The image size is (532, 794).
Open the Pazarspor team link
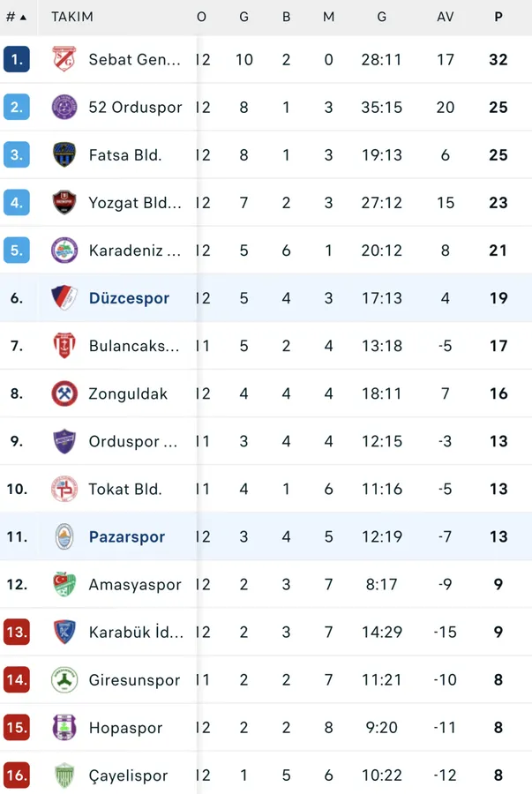(127, 536)
